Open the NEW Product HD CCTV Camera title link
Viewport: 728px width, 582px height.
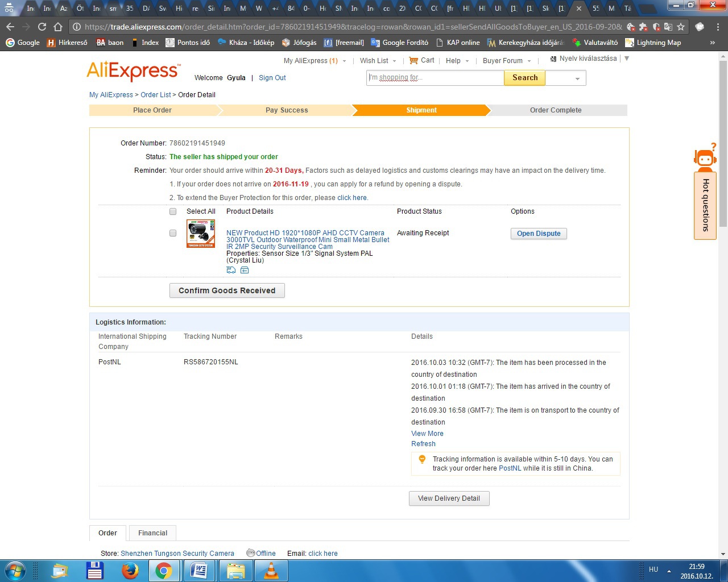point(308,240)
